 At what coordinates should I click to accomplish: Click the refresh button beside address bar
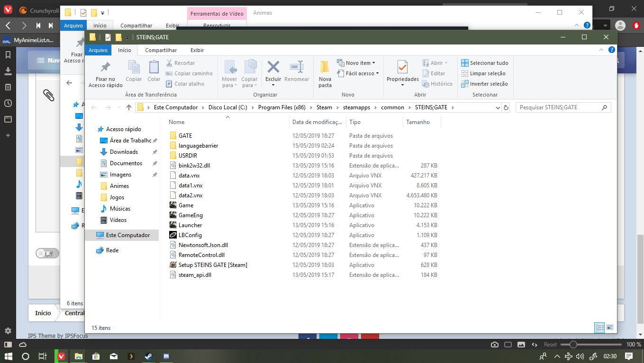[506, 107]
